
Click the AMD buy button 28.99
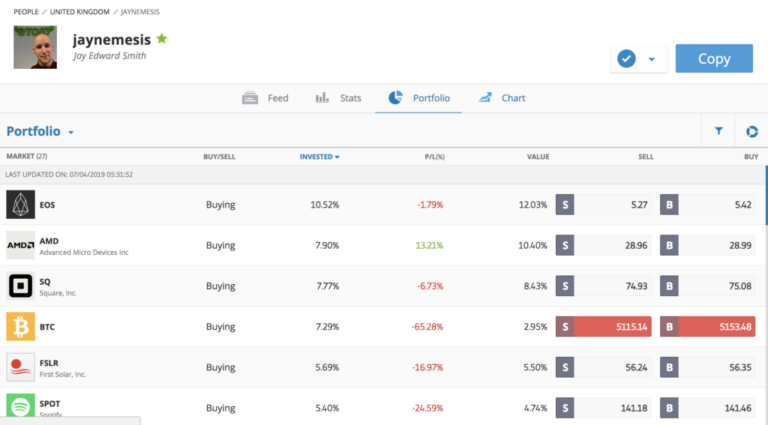tap(707, 245)
